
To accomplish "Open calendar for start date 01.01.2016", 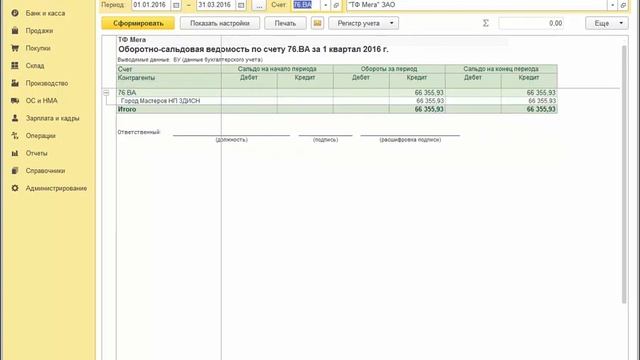I will click(x=176, y=5).
